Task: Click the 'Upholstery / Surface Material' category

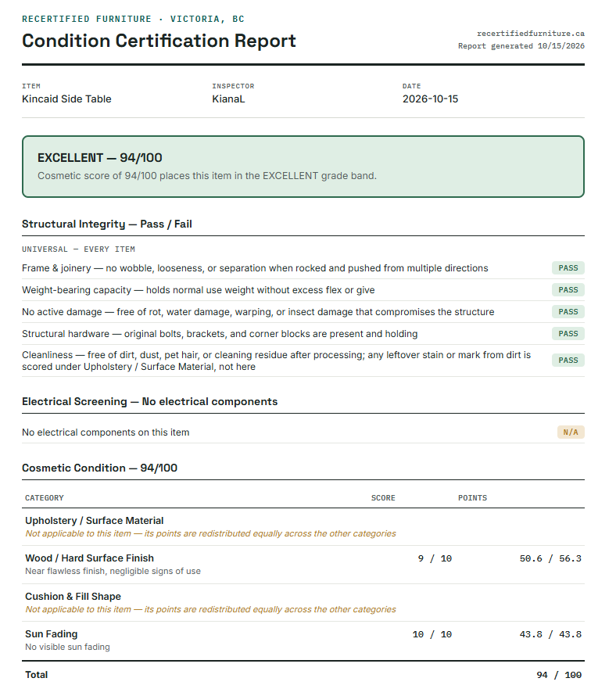Action: coord(94,520)
